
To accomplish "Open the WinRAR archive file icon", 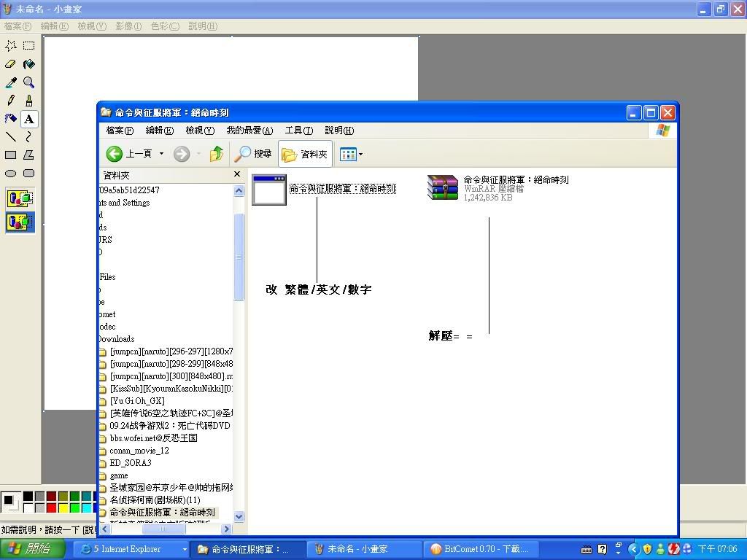I will (x=442, y=188).
